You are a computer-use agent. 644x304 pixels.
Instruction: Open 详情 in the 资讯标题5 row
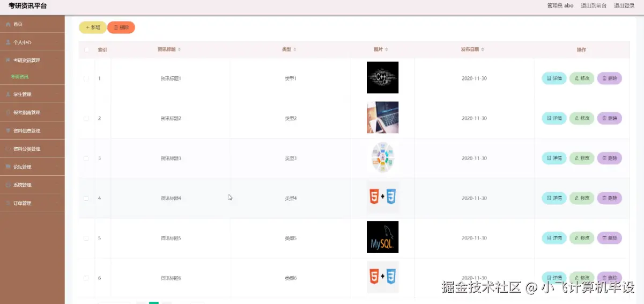point(554,238)
